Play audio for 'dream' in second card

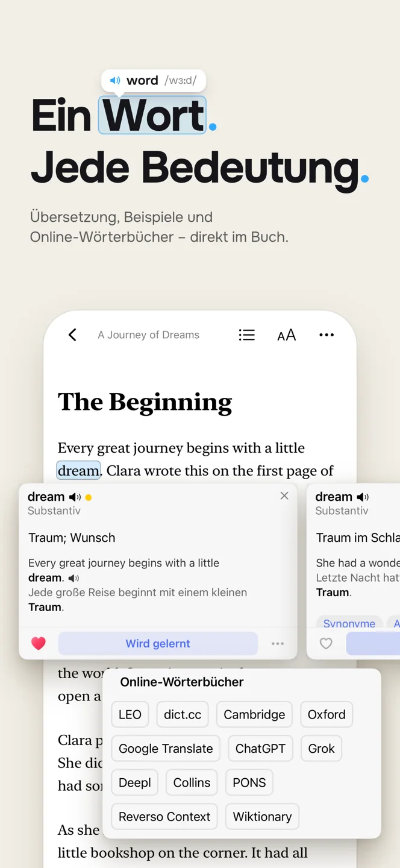[x=363, y=497]
